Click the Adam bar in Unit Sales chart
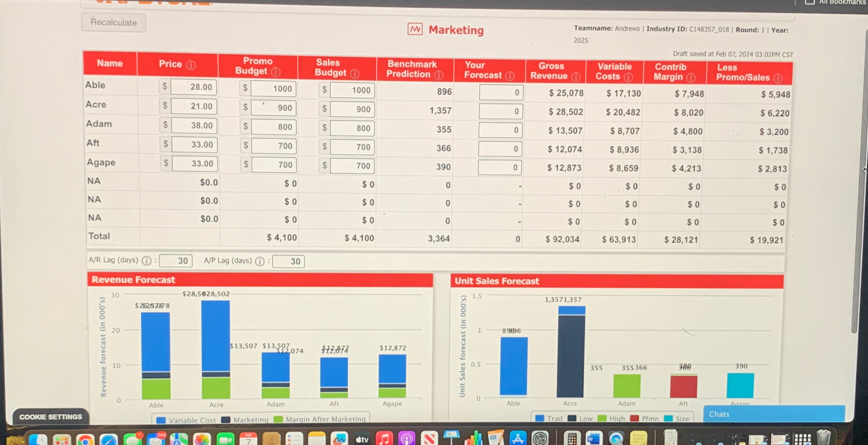 click(x=627, y=386)
